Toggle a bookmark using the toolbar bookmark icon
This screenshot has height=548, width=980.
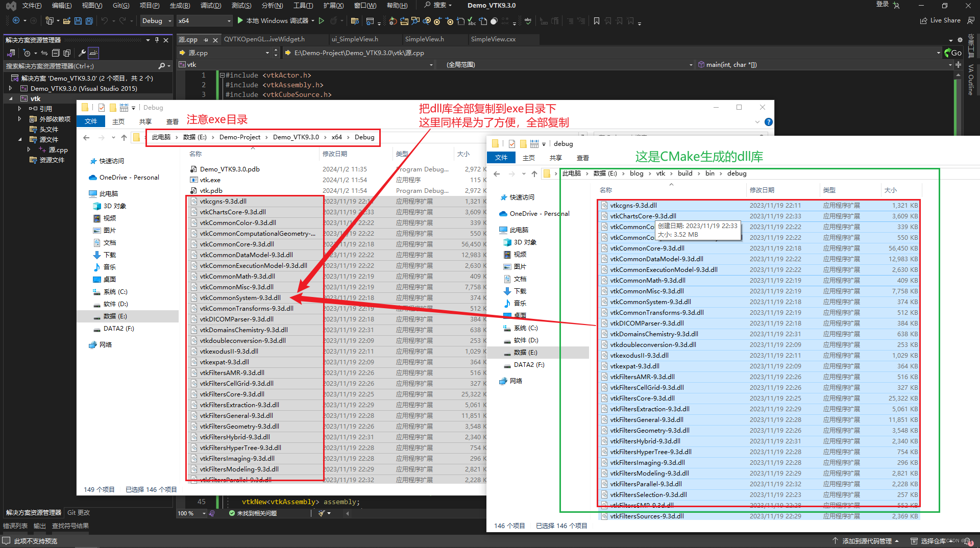[x=597, y=21]
